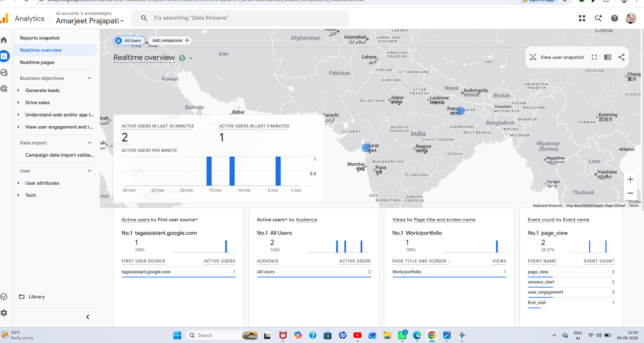This screenshot has height=343, width=644.
Task: Open Campaign data import validation report
Action: tap(60, 155)
